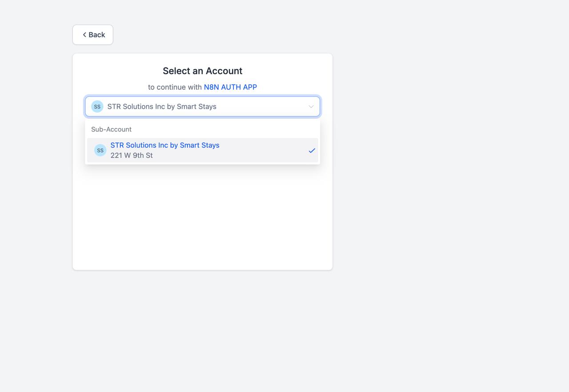This screenshot has height=392, width=569.
Task: Collapse the account dropdown via the chevron arrow
Action: pos(311,107)
